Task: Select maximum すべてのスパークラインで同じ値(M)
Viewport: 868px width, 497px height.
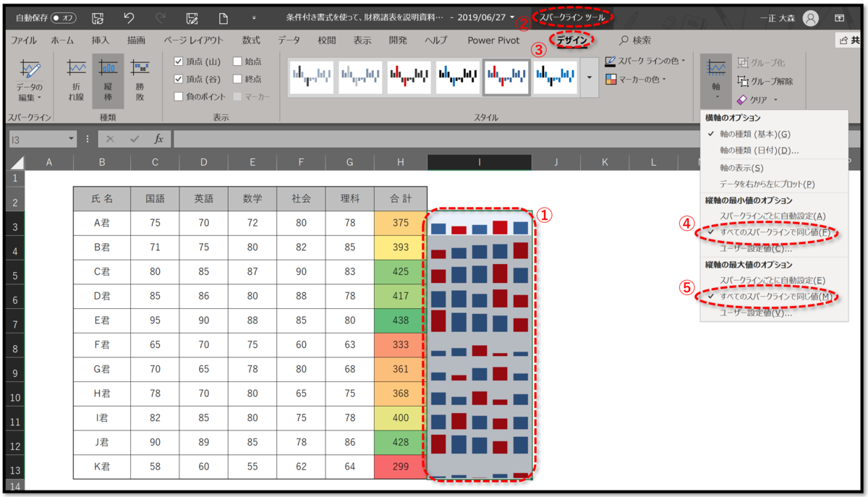Action: [774, 297]
